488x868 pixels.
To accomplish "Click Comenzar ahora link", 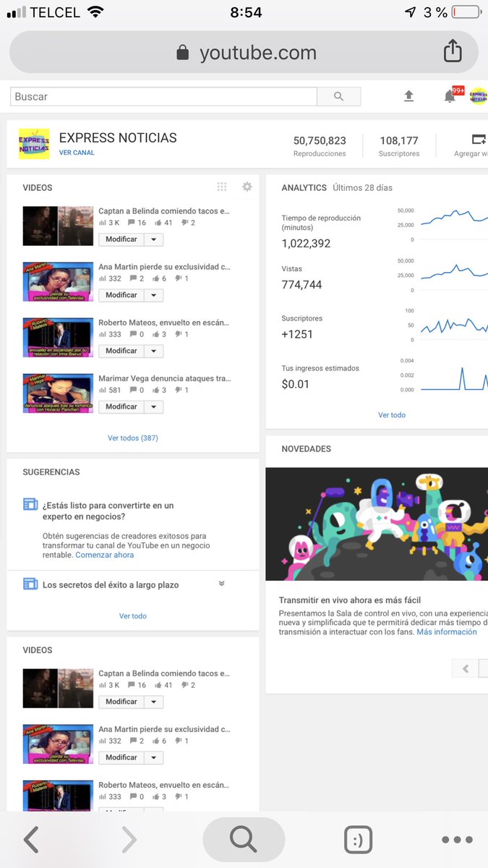I will [x=105, y=555].
